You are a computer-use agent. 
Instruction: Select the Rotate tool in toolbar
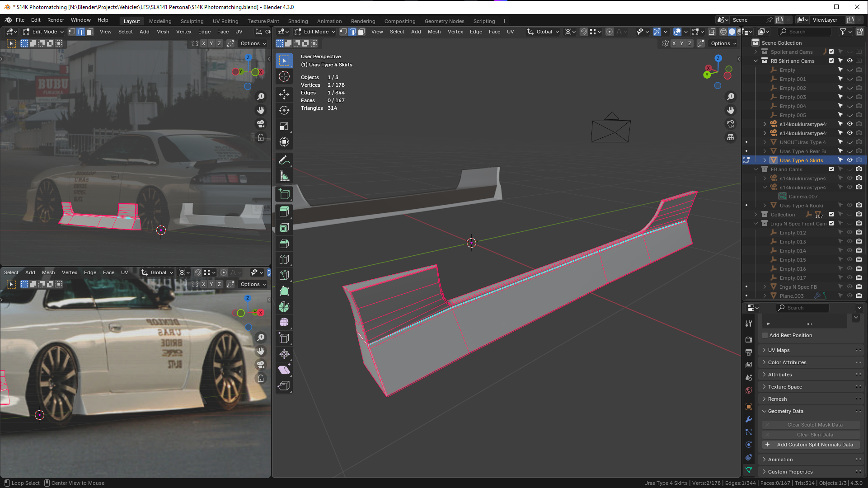(284, 110)
